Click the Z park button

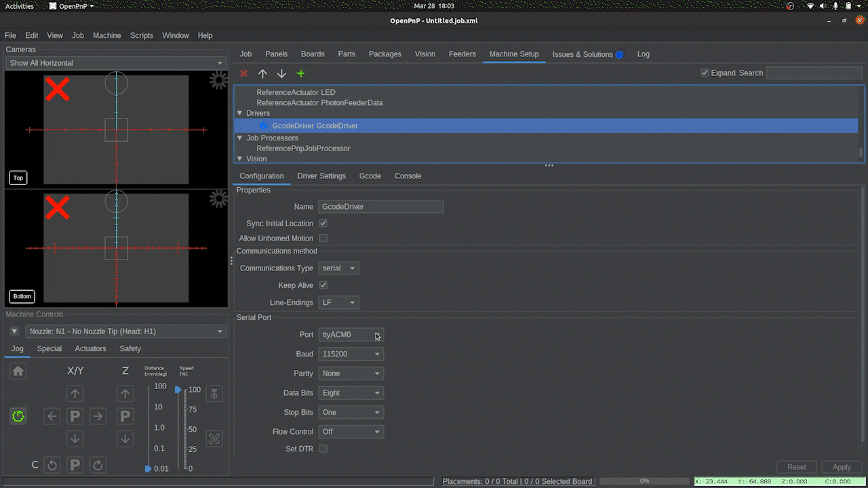click(x=125, y=415)
